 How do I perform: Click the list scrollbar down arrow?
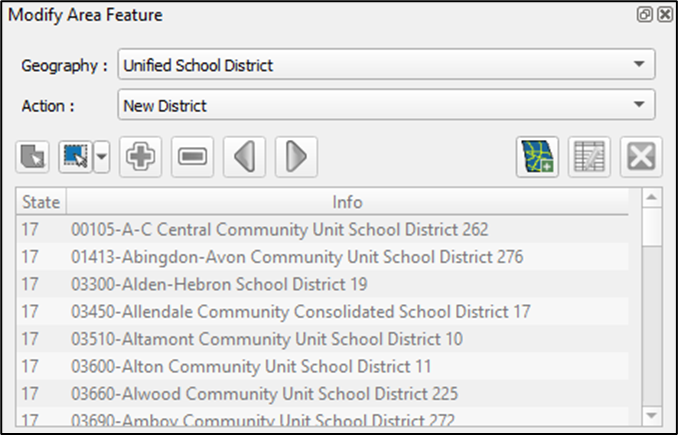coord(652,414)
